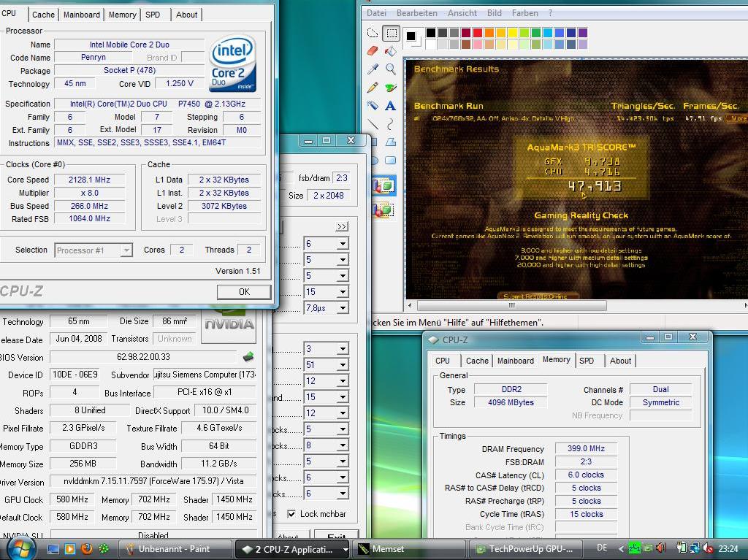Open the SPD tab in the lower CPU-Z window
Viewport: 748px width, 560px height.
(x=587, y=361)
